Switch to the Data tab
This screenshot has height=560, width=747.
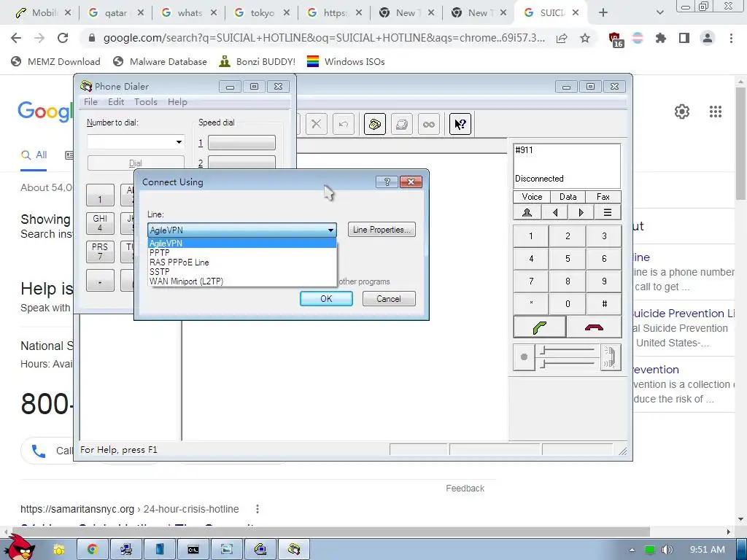(568, 197)
